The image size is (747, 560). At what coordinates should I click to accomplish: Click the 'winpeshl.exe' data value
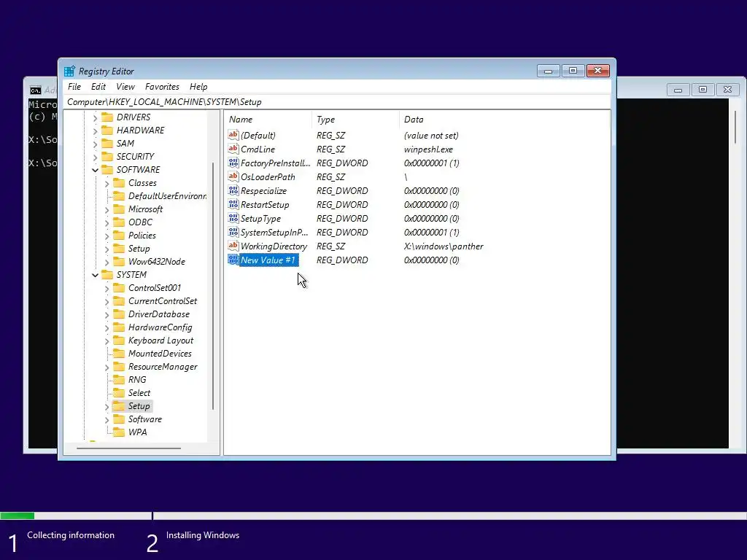tap(428, 149)
